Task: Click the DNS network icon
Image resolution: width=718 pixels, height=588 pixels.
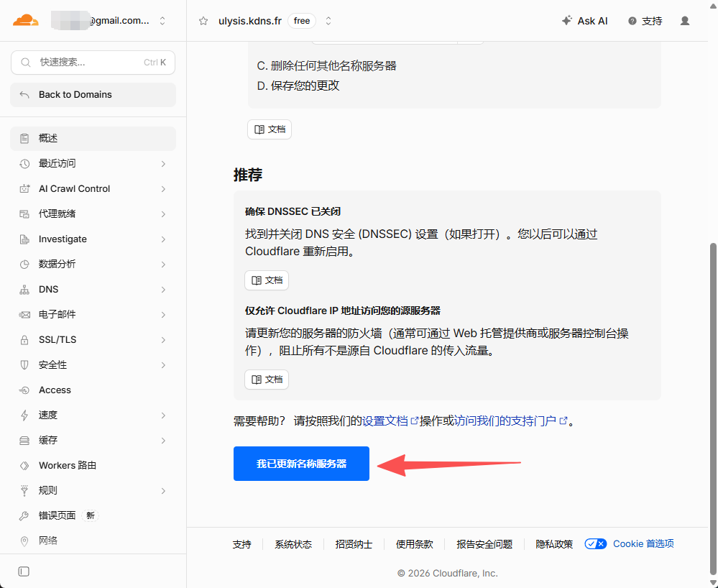Action: coord(24,290)
